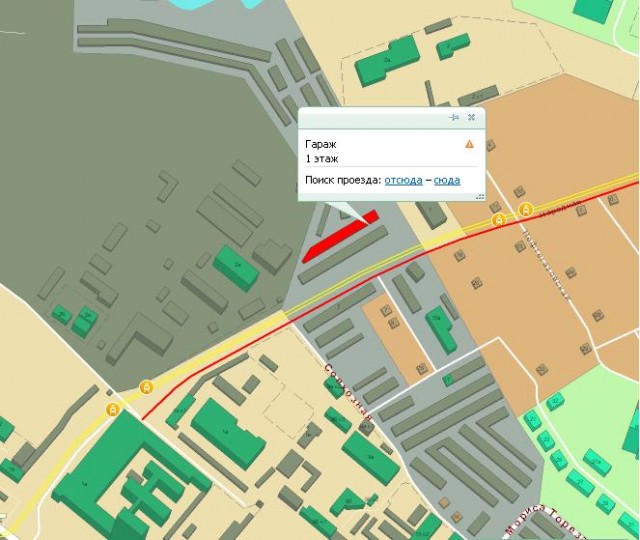Viewport: 640px width, 540px height.
Task: Grab the popup resize grip corner
Action: pyautogui.click(x=480, y=197)
